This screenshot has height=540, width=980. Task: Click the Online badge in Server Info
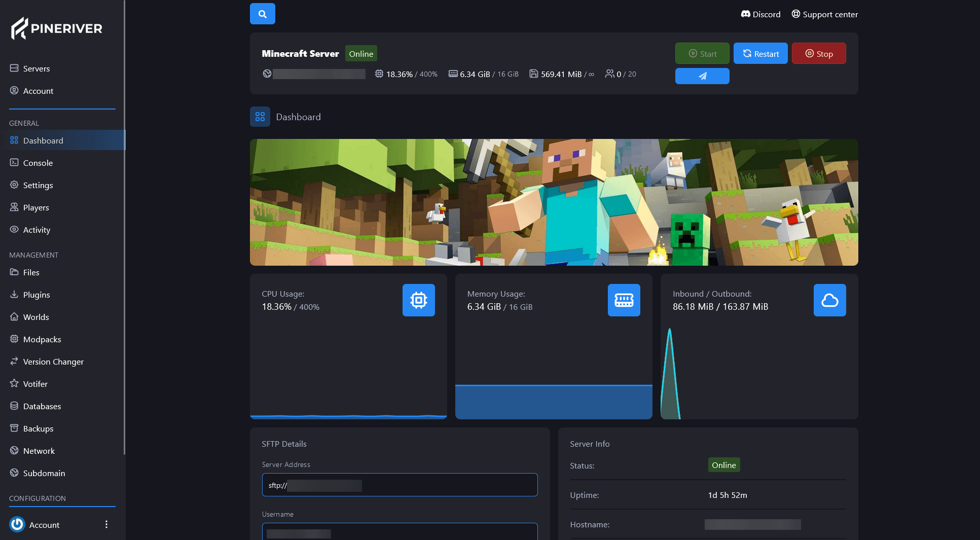(x=724, y=465)
